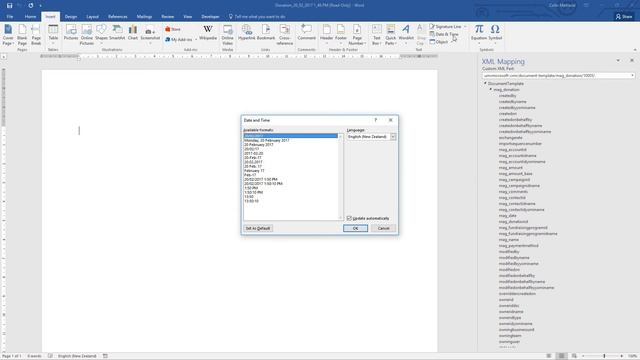
Task: Close the XML Mapping pane
Action: (632, 60)
